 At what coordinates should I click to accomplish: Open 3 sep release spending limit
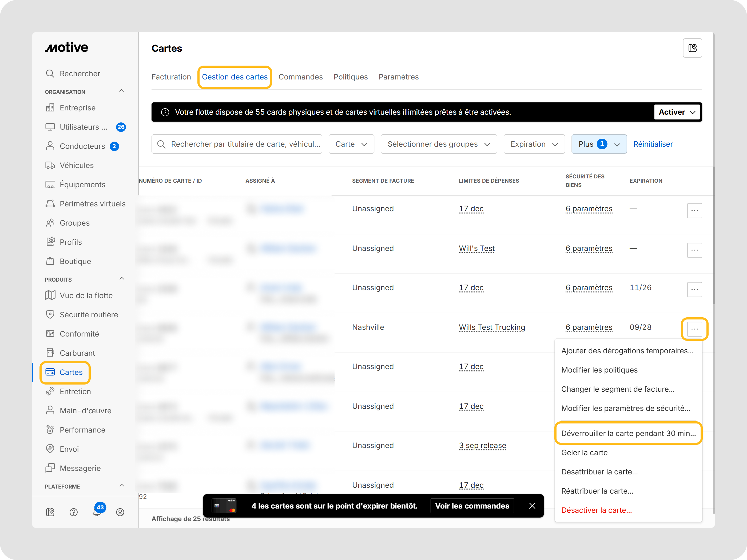tap(482, 446)
